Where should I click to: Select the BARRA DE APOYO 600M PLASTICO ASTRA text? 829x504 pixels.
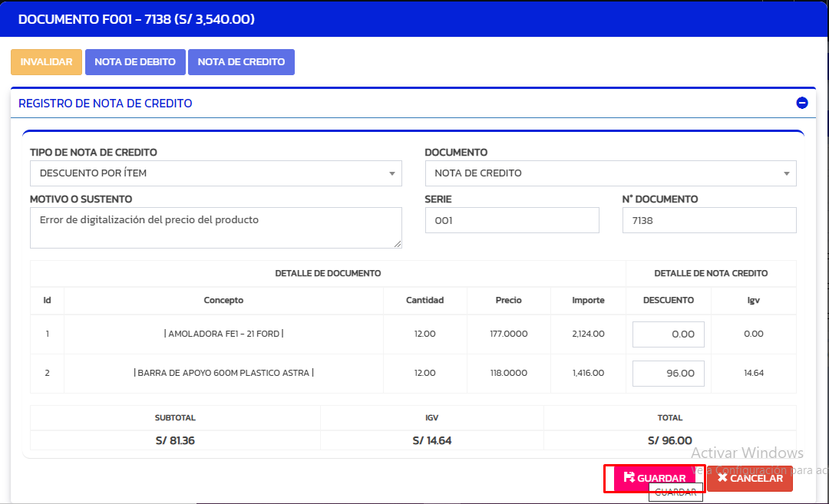(223, 373)
